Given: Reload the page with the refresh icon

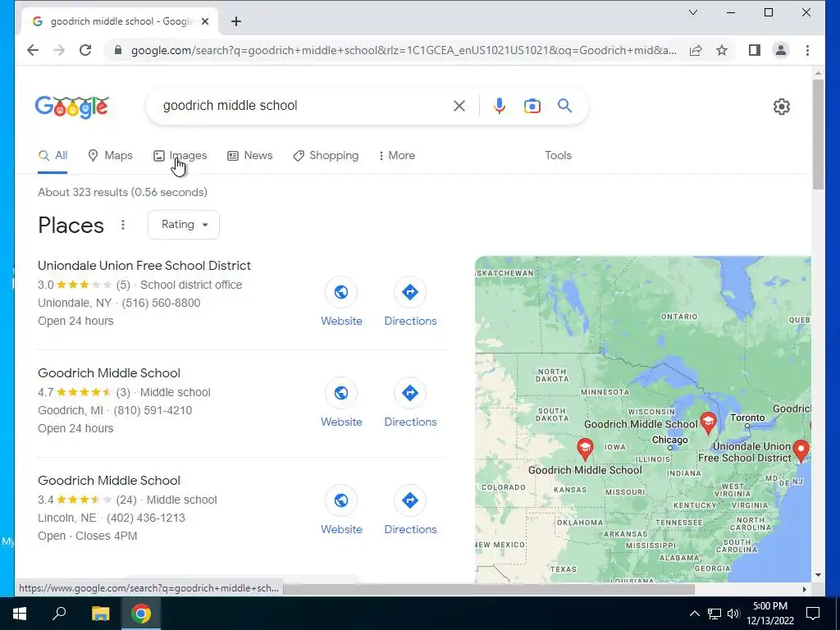Looking at the screenshot, I should 85,50.
